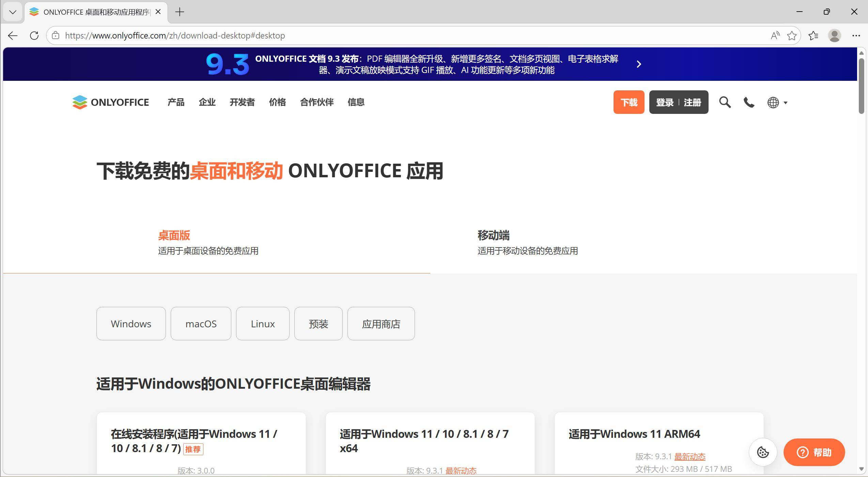The height and width of the screenshot is (477, 868).
Task: Reload the current page
Action: (x=34, y=35)
